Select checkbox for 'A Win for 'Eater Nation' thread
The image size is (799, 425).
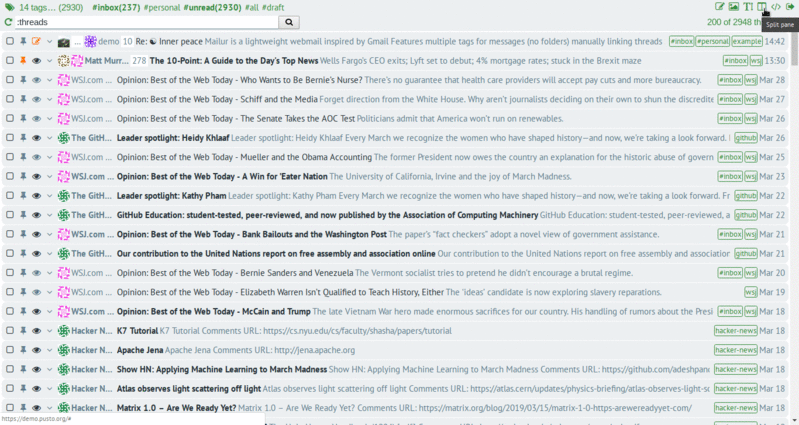pos(10,176)
